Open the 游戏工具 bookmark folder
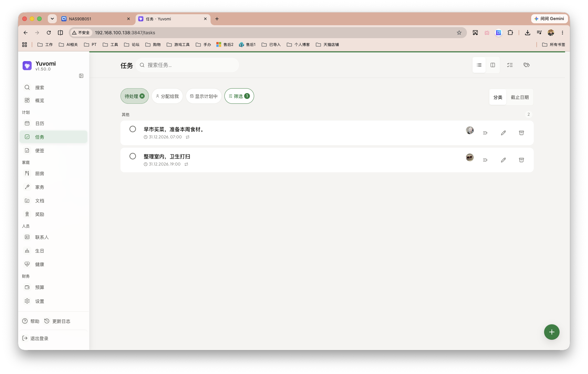588x374 pixels. tap(178, 45)
